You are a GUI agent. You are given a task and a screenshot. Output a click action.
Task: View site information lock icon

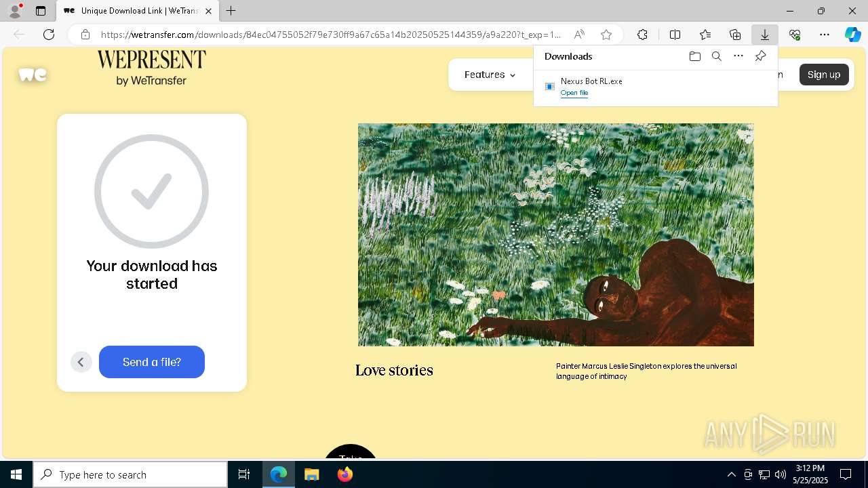(85, 35)
